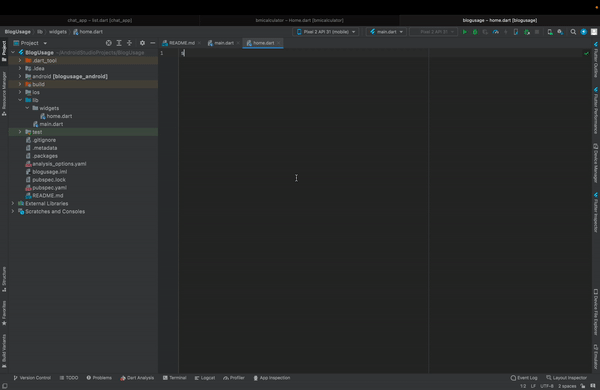Open the Pixel 2 API 31 (mobile) device selector
The width and height of the screenshot is (600, 390).
pos(326,32)
